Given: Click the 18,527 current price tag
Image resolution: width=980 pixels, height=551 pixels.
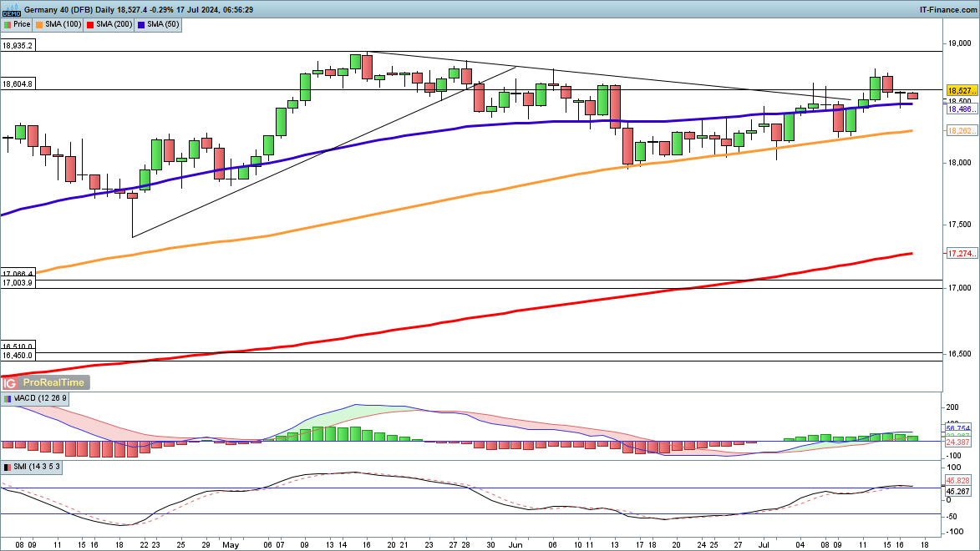Looking at the screenshot, I should 959,90.
